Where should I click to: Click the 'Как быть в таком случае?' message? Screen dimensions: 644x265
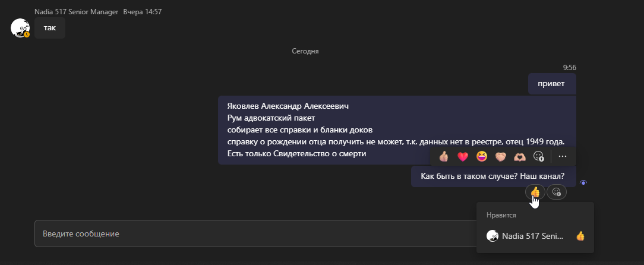click(x=493, y=176)
